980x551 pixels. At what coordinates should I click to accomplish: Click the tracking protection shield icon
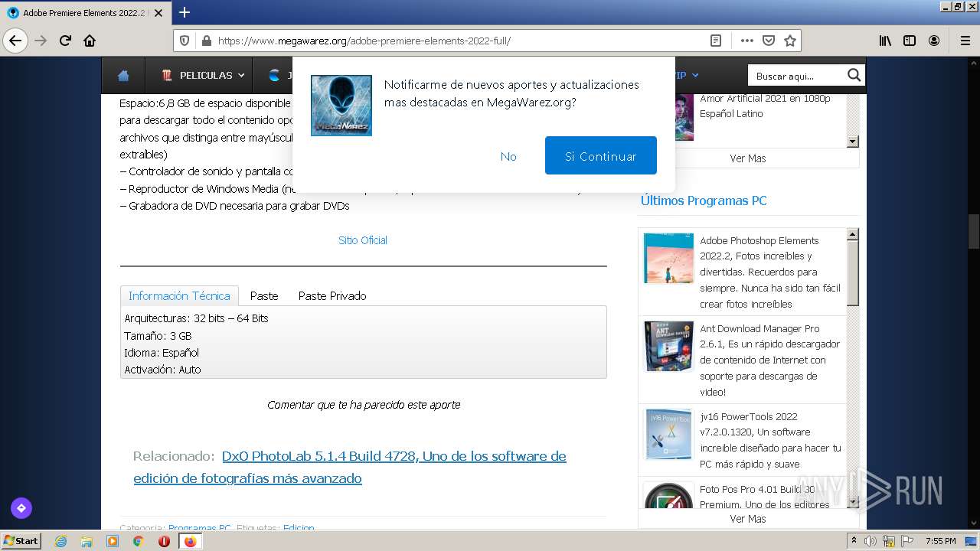[x=185, y=41]
